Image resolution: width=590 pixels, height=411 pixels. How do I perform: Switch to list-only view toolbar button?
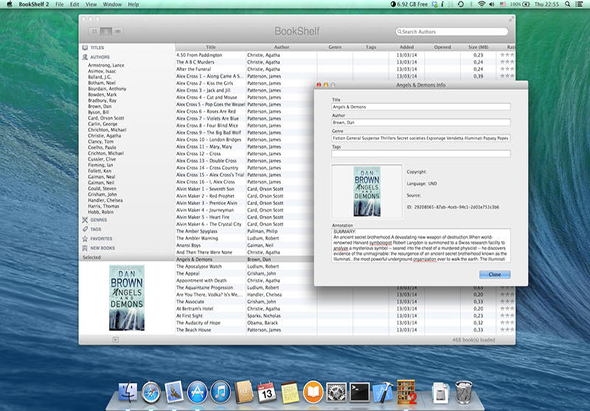[x=118, y=32]
